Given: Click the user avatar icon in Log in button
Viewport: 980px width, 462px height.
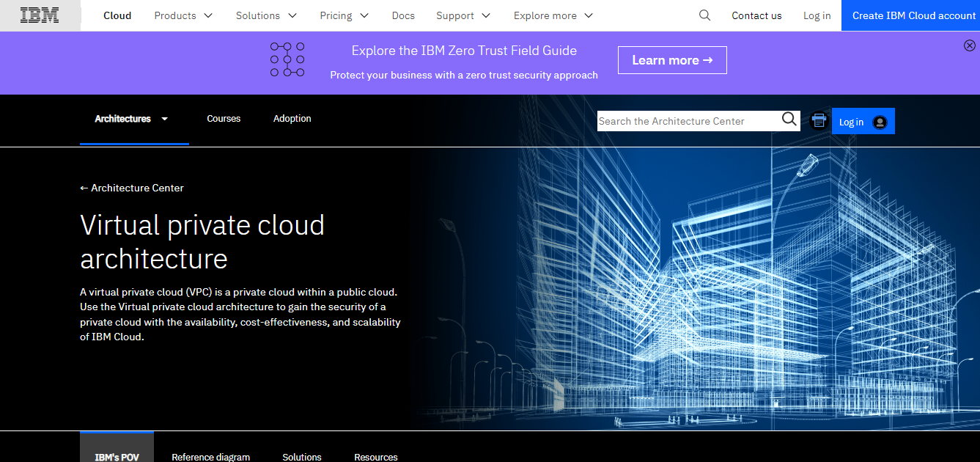Looking at the screenshot, I should click(x=880, y=122).
